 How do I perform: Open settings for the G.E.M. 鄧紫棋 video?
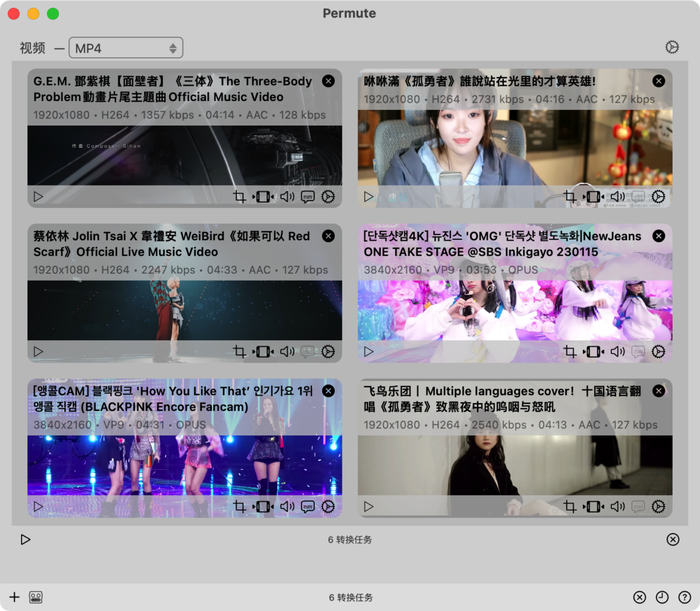(x=328, y=197)
